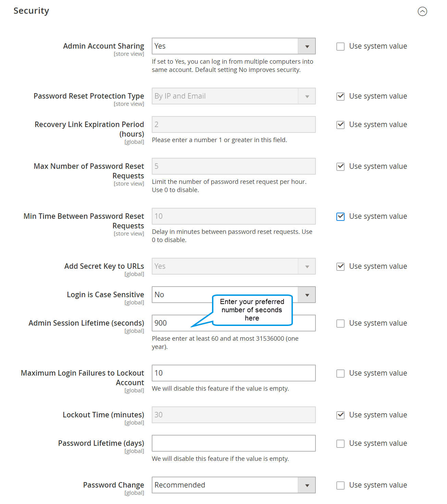Click the Add Secret Key to URLs dropdown arrow
Image resolution: width=447 pixels, height=504 pixels.
tap(307, 266)
